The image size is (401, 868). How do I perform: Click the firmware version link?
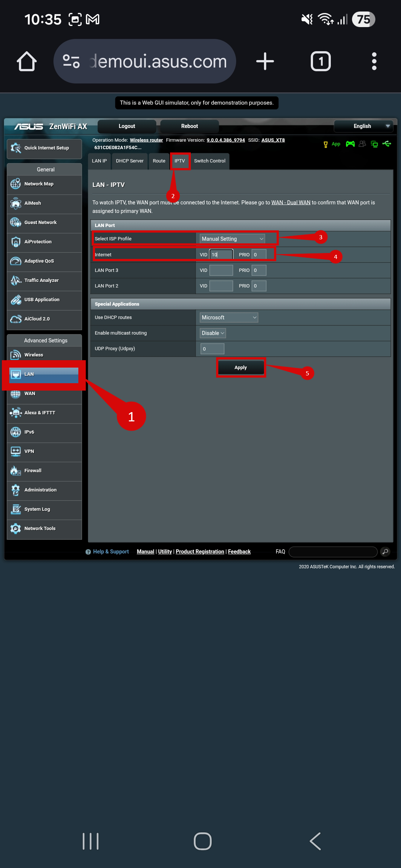pyautogui.click(x=226, y=140)
